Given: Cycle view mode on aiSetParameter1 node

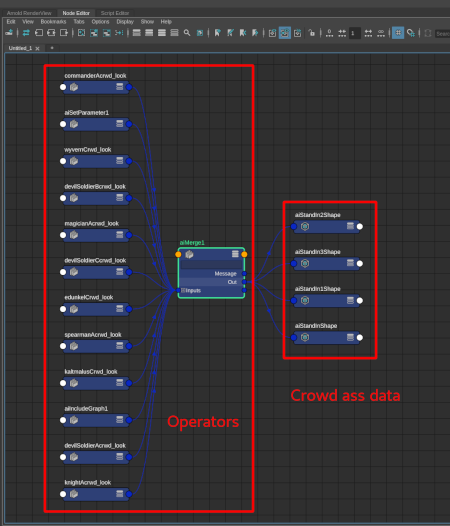Looking at the screenshot, I should pos(119,124).
